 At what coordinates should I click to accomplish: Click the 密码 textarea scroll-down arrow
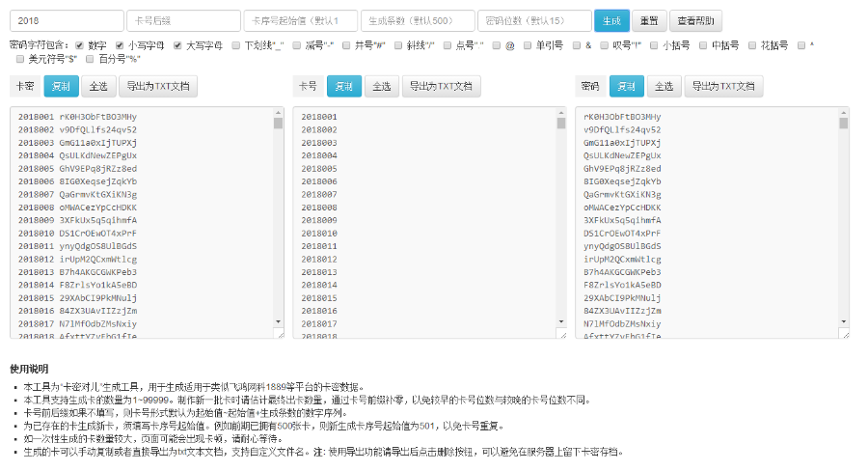point(844,322)
